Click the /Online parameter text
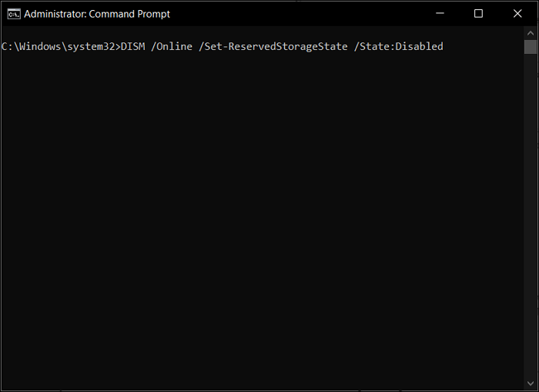The image size is (539, 392). 172,46
